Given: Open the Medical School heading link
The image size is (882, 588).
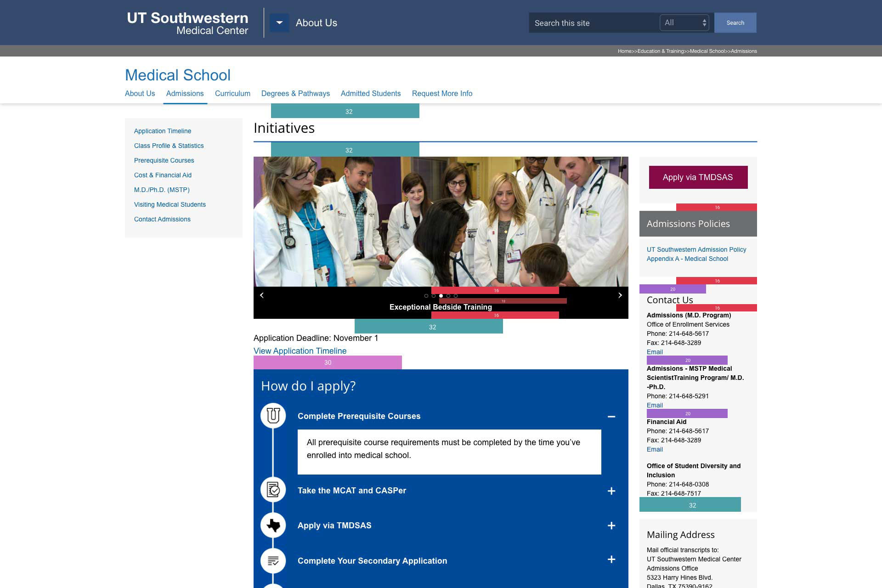Looking at the screenshot, I should click(178, 75).
